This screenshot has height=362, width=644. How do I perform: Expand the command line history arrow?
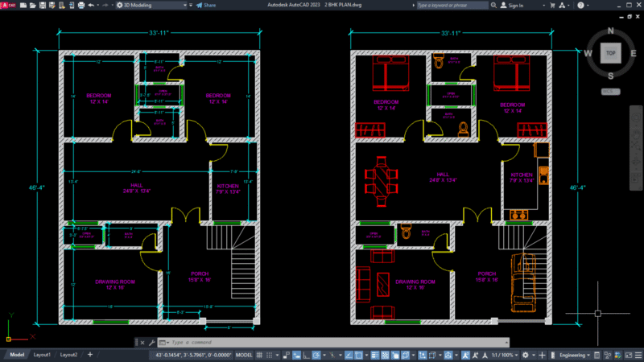point(506,343)
